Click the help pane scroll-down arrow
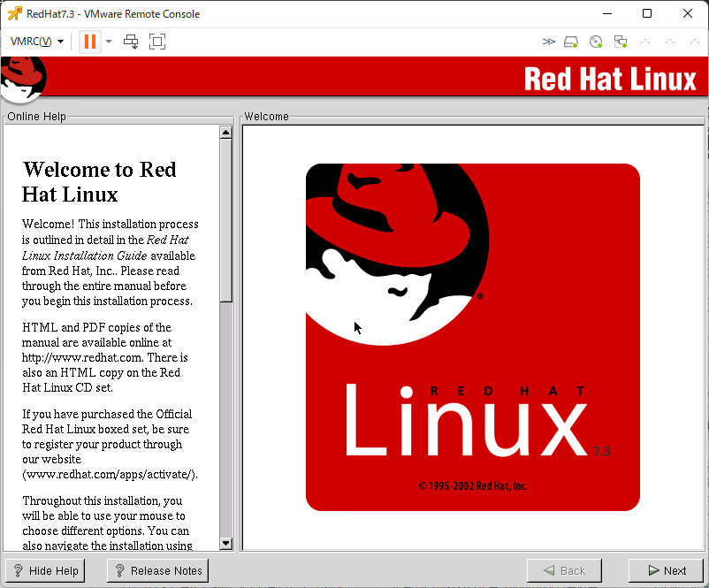This screenshot has width=709, height=588. (x=226, y=543)
